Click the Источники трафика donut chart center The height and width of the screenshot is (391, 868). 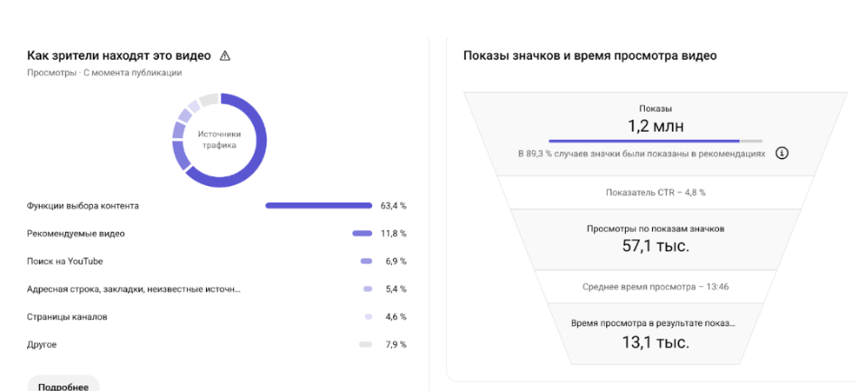tap(219, 140)
